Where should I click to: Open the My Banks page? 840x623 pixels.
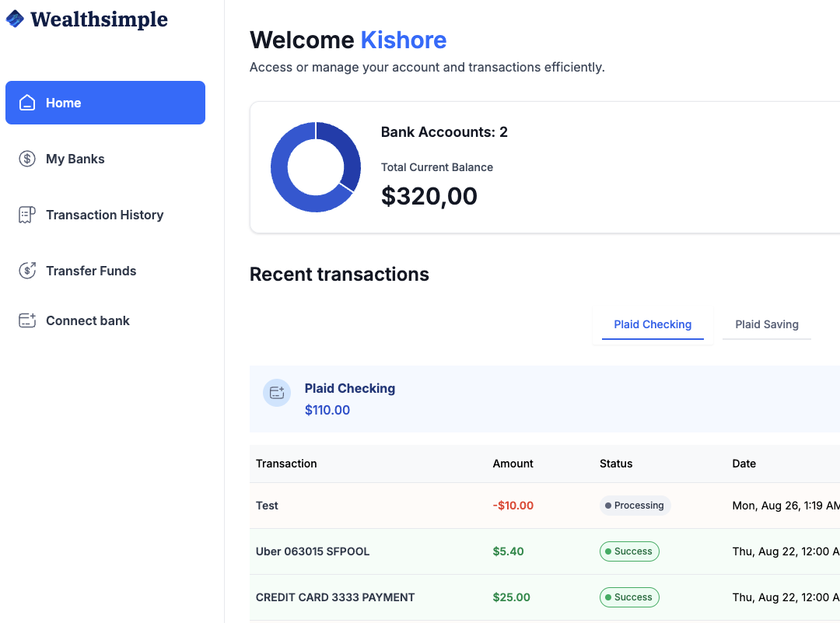tap(75, 159)
